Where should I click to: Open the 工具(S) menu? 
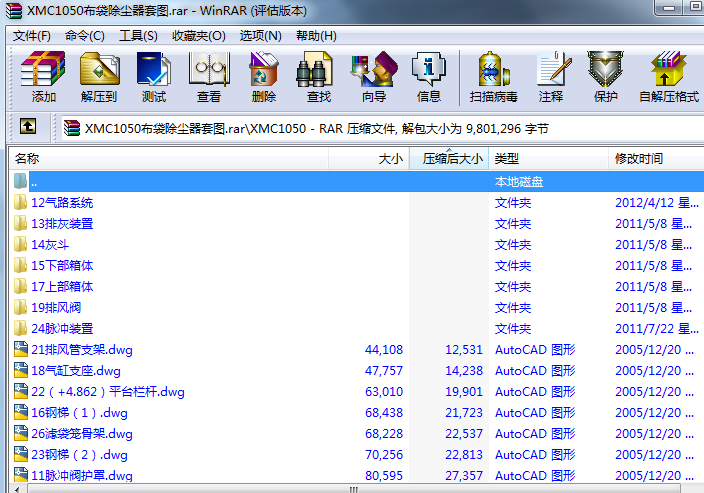[138, 36]
